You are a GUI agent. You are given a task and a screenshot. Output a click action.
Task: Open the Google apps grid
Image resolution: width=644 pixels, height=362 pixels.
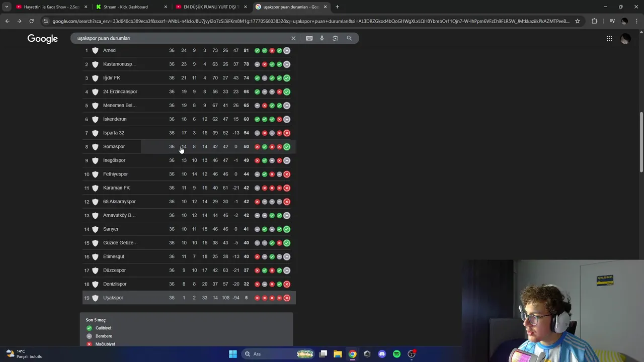tap(609, 39)
